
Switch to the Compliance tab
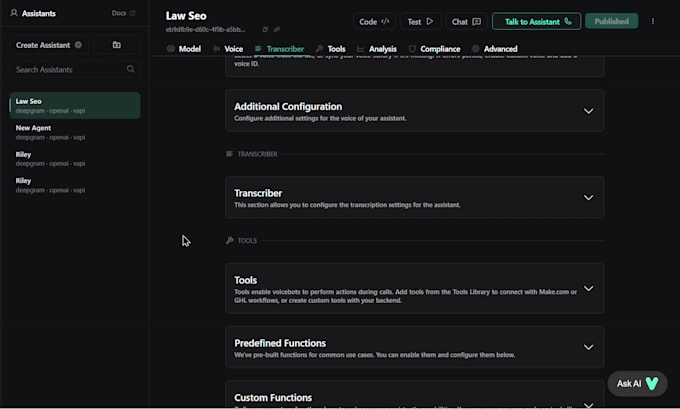pyautogui.click(x=435, y=49)
